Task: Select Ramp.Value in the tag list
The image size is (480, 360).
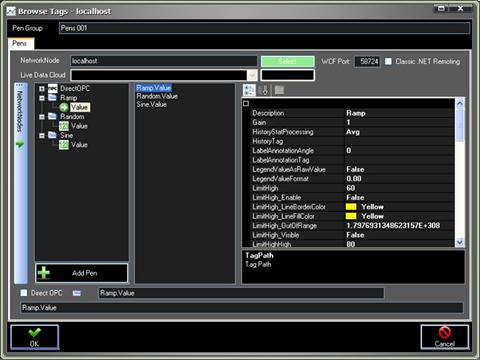Action: pyautogui.click(x=154, y=88)
